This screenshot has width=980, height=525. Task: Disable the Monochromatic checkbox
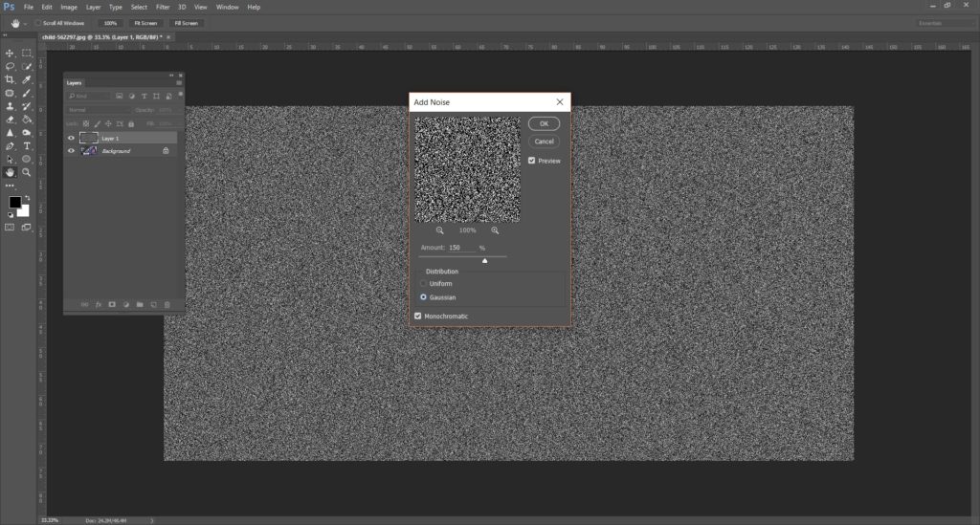click(x=418, y=316)
